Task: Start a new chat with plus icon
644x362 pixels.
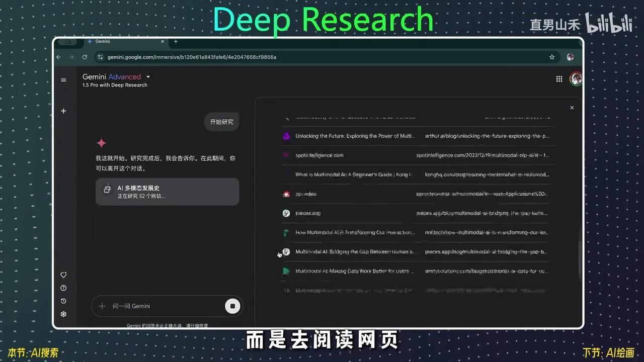Action: [63, 111]
